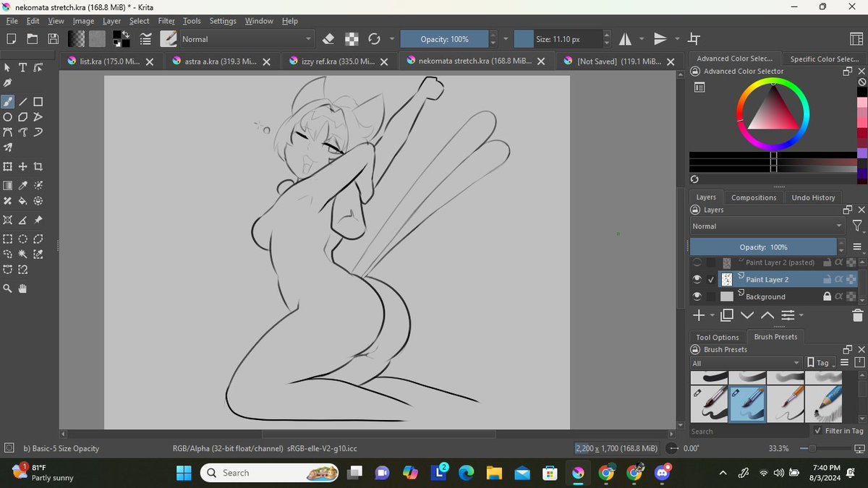The height and width of the screenshot is (488, 868).
Task: Open the blending mode Normal dropdown in toolbar
Action: [247, 39]
